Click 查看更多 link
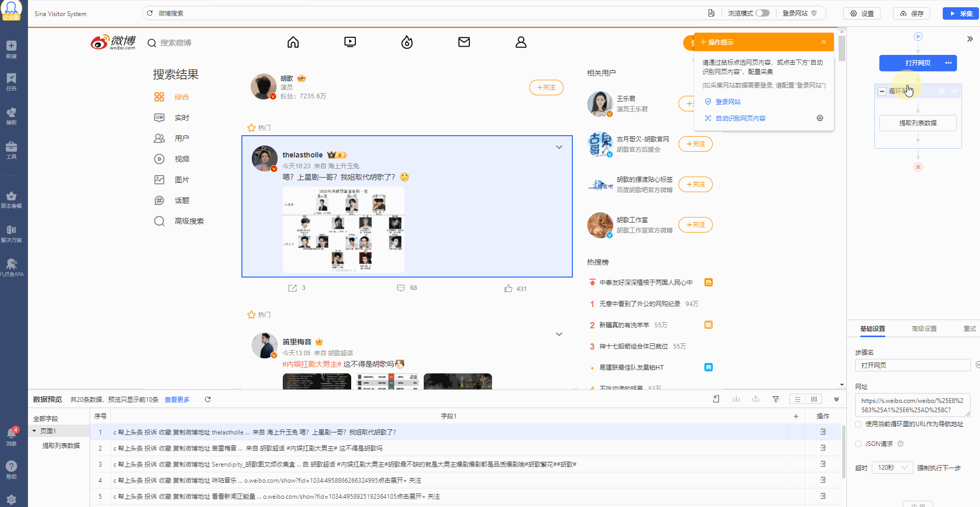The width and height of the screenshot is (980, 507). tap(177, 399)
